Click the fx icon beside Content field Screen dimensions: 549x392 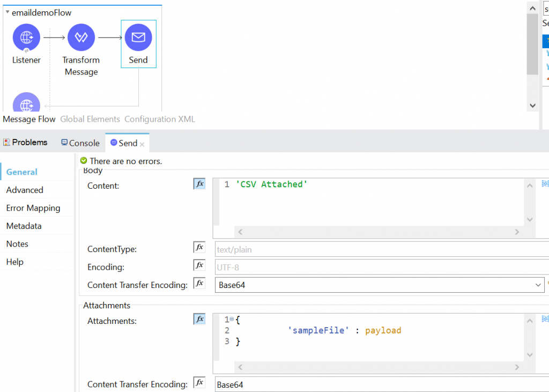(x=199, y=183)
